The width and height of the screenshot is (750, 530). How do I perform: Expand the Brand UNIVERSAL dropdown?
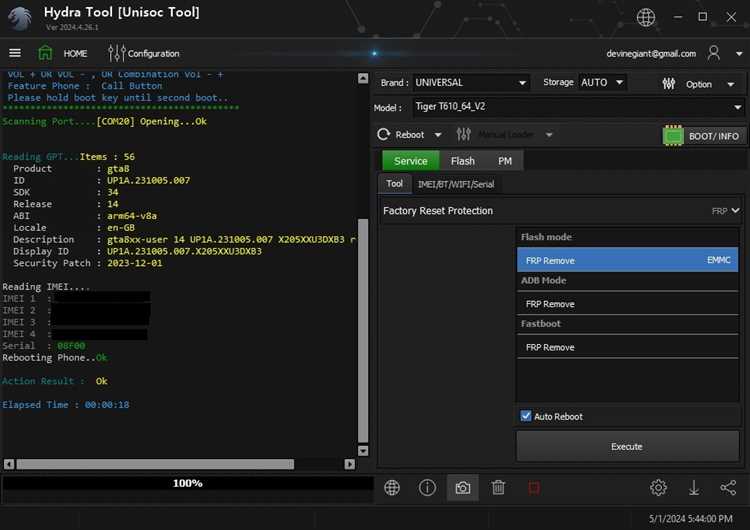point(522,83)
